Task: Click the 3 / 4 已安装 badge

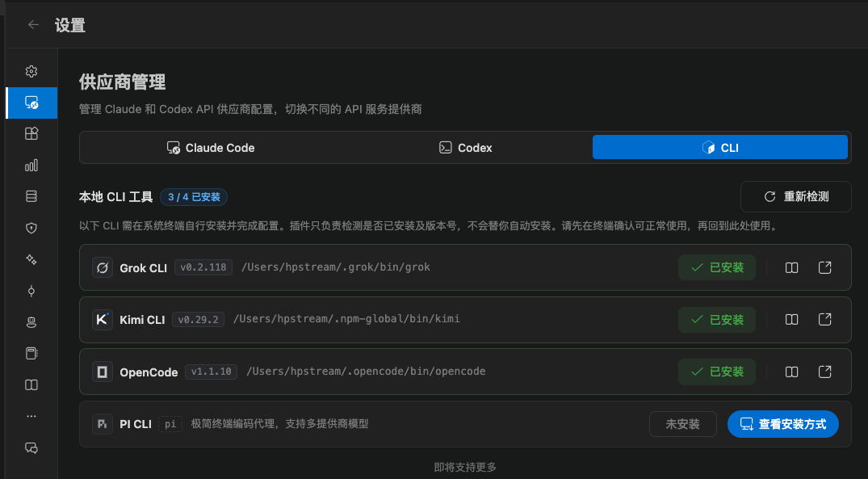Action: [194, 196]
